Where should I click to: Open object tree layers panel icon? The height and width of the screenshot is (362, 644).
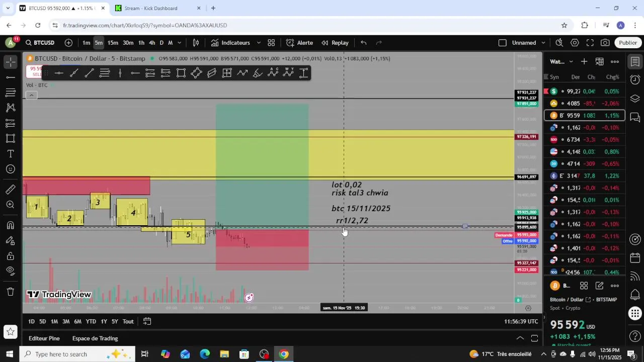635,99
